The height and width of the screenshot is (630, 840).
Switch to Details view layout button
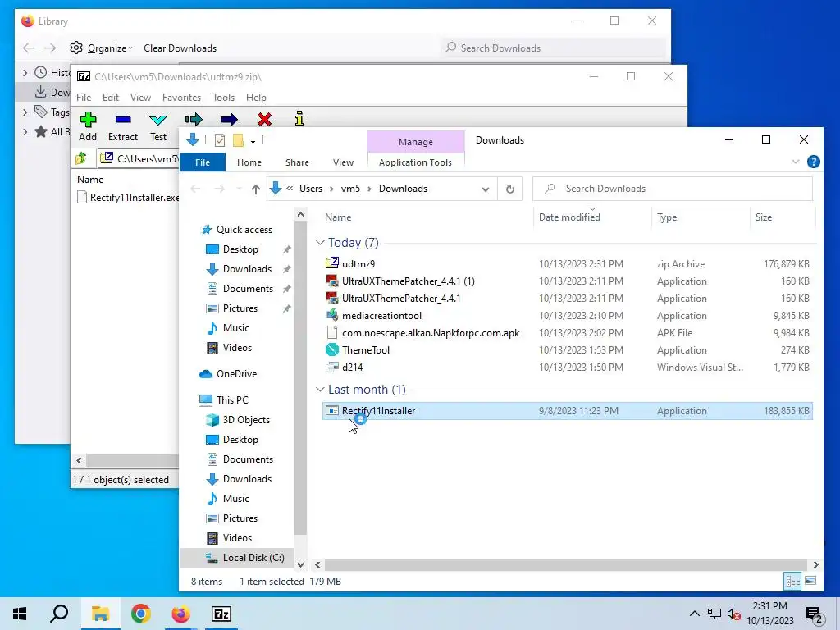point(792,581)
